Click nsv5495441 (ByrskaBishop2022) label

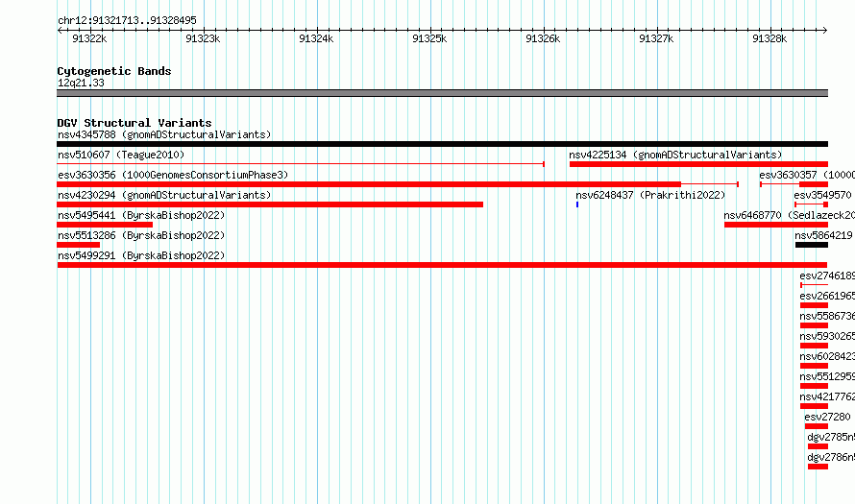click(141, 215)
